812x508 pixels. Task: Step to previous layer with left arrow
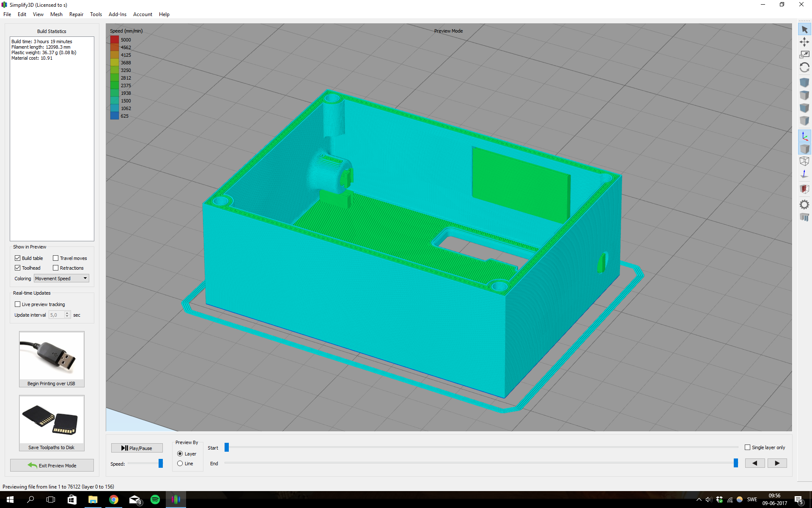755,463
